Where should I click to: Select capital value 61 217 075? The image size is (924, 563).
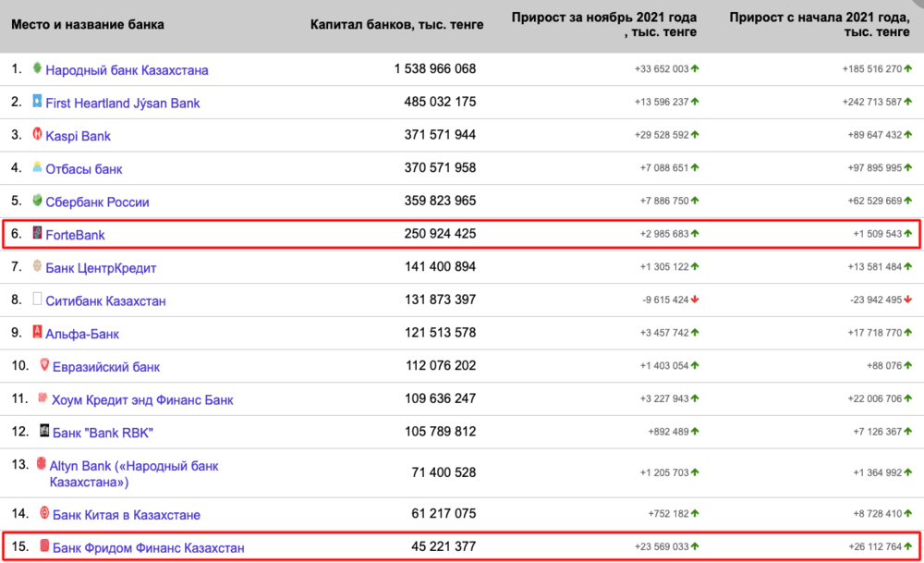(444, 514)
